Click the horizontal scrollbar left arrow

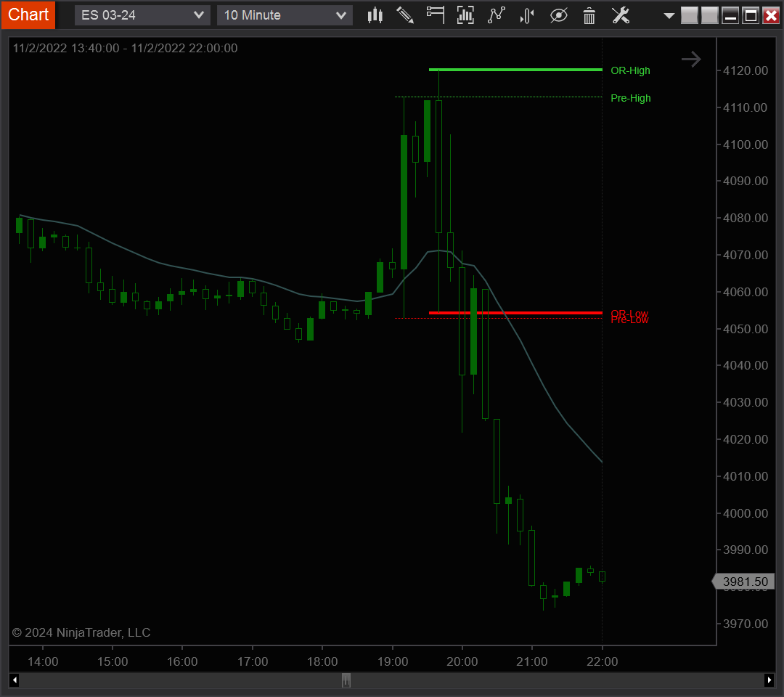click(x=15, y=680)
